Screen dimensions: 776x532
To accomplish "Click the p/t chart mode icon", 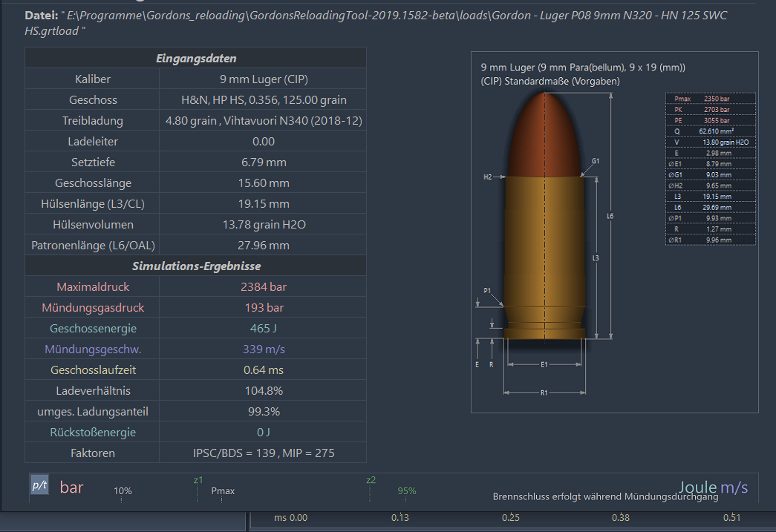I will [39, 486].
